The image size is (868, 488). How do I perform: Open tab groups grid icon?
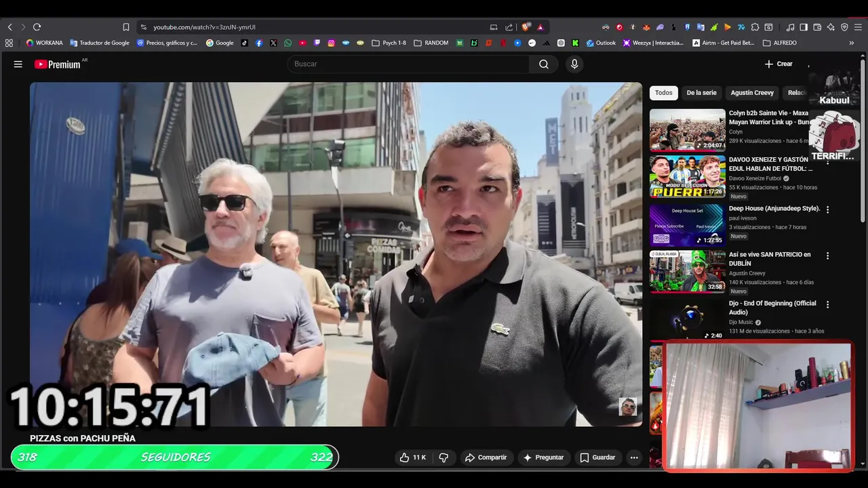point(9,43)
